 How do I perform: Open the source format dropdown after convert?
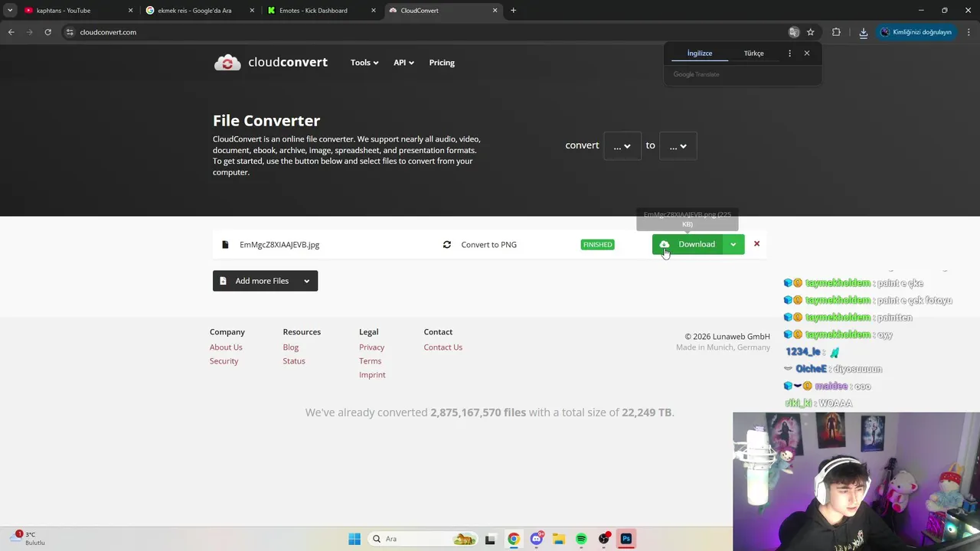[x=622, y=145]
